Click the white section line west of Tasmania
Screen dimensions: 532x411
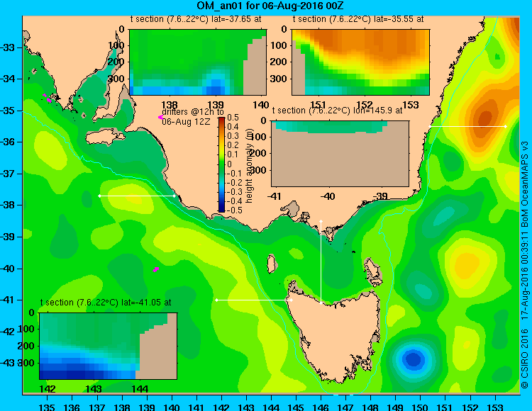click(x=254, y=300)
